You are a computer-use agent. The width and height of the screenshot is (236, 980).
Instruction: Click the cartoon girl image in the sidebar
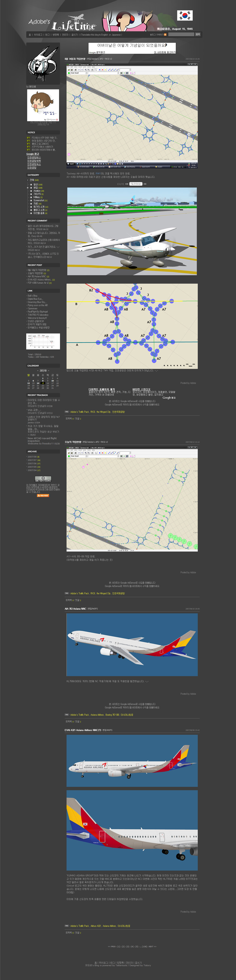pyautogui.click(x=43, y=105)
